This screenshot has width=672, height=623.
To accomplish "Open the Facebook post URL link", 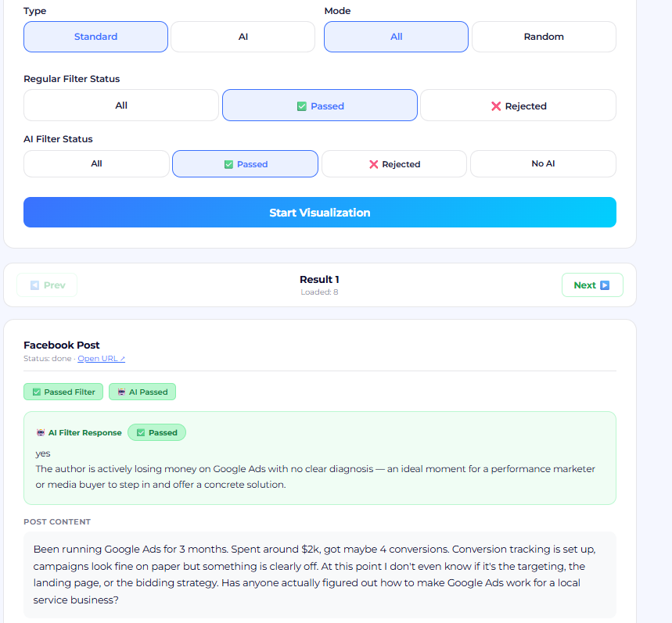I will [101, 358].
